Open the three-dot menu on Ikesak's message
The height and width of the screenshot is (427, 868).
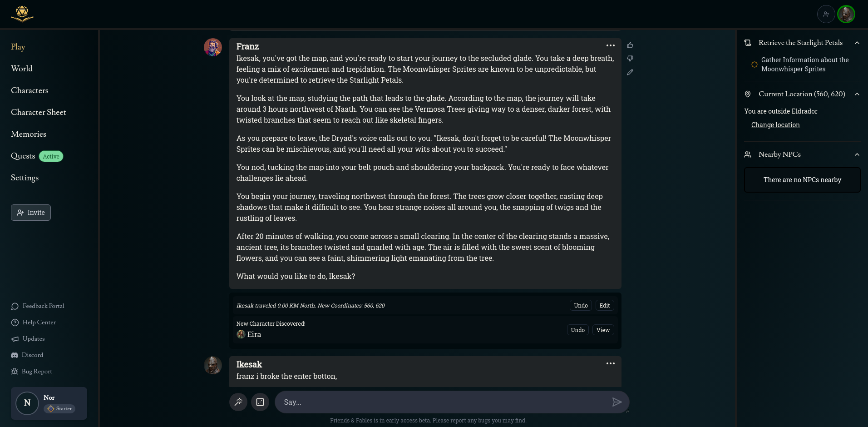pos(610,363)
